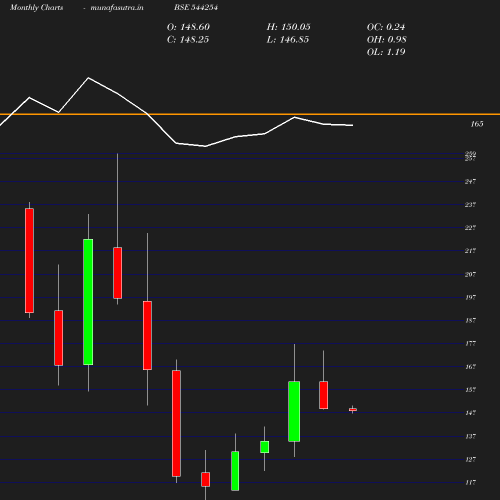Viewport: 500px width, 500px height.
Task: Click the "147" price axis label
Action: 470,413
